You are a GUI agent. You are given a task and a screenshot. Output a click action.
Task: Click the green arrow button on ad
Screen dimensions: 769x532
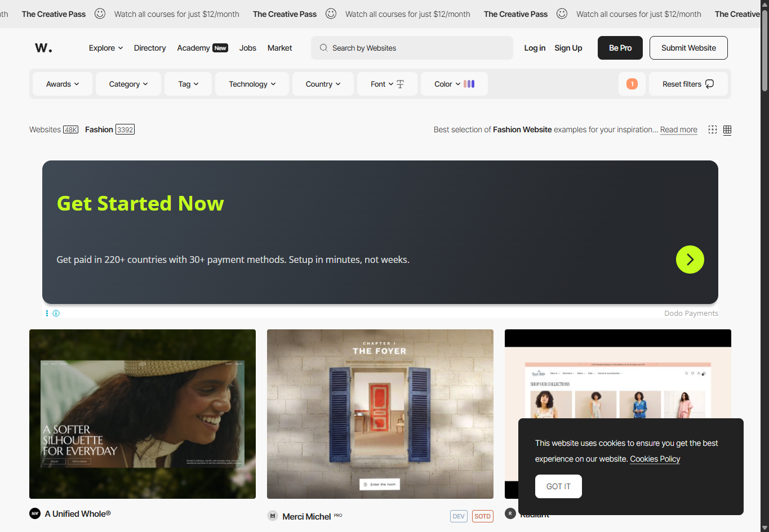coord(690,260)
